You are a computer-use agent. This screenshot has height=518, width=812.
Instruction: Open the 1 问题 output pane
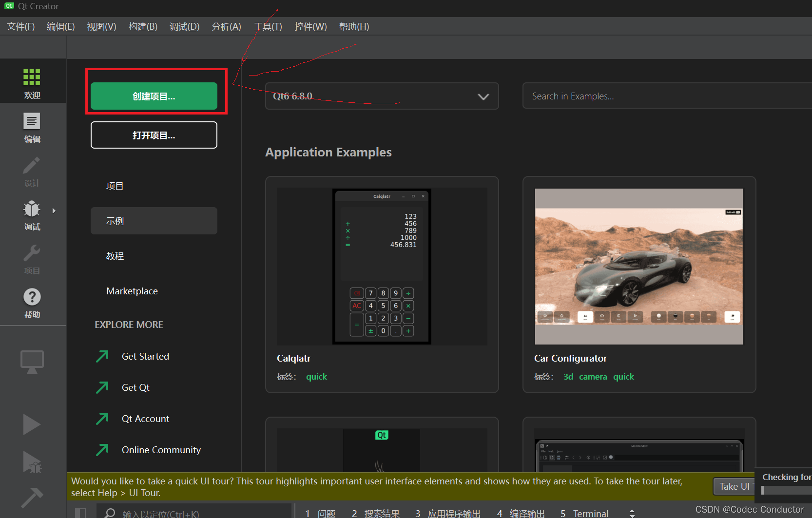click(320, 514)
